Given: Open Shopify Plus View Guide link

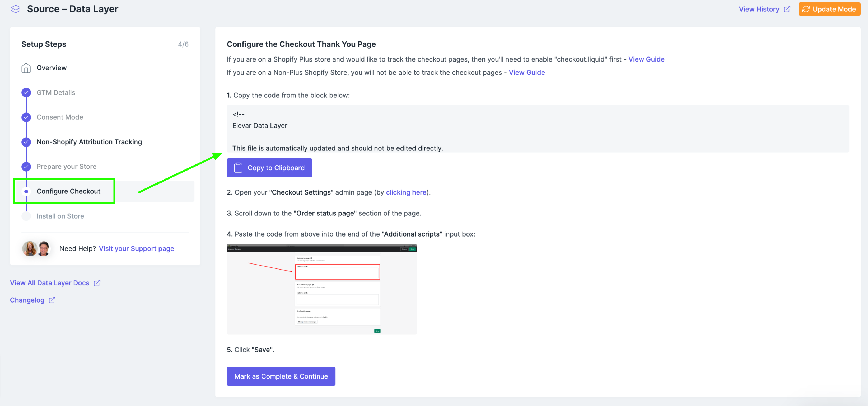Looking at the screenshot, I should tap(646, 59).
